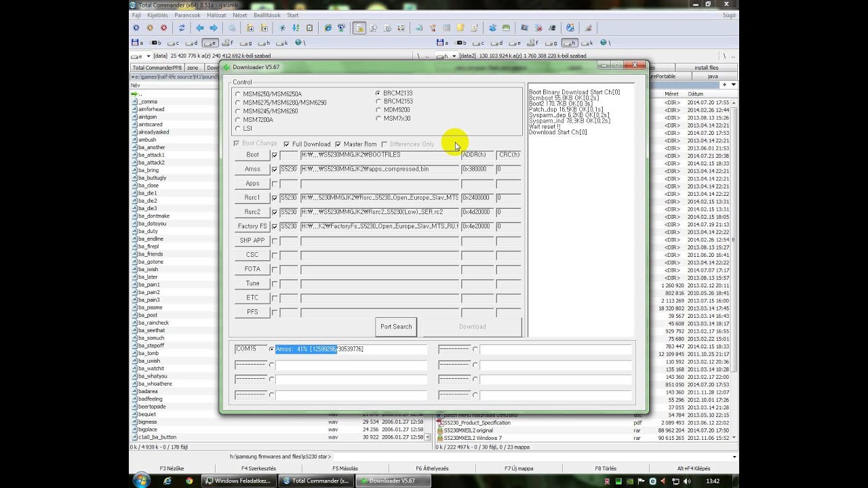Click F5 Másolás button
This screenshot has width=868, height=488.
pos(345,468)
